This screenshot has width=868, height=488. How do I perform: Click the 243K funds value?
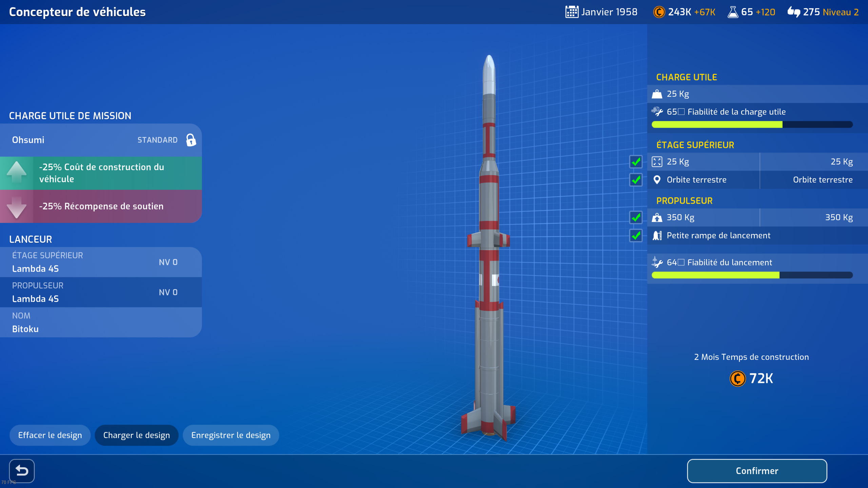[x=679, y=12]
